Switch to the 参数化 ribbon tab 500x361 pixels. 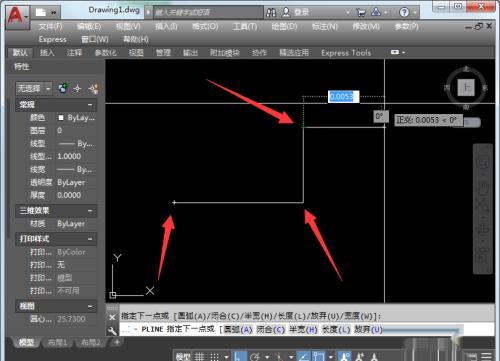pos(106,53)
